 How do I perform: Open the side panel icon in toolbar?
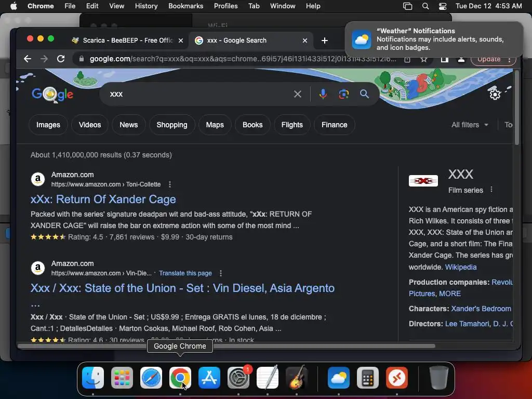click(x=445, y=59)
